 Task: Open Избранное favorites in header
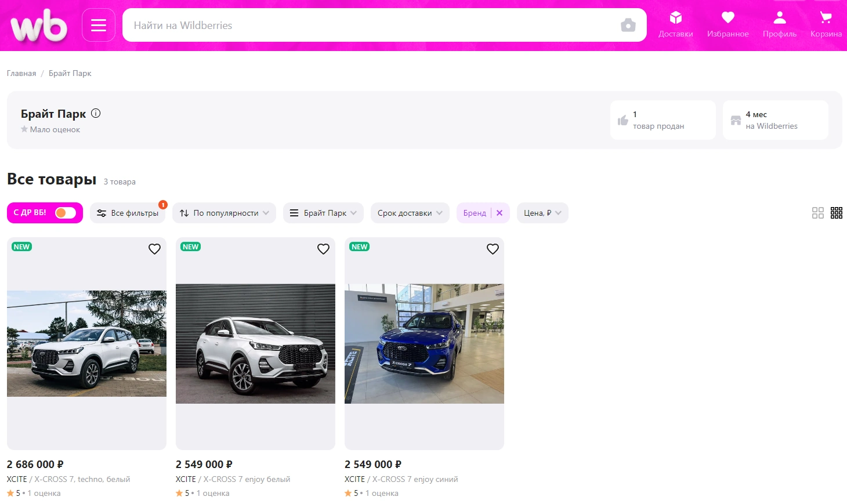(x=727, y=25)
